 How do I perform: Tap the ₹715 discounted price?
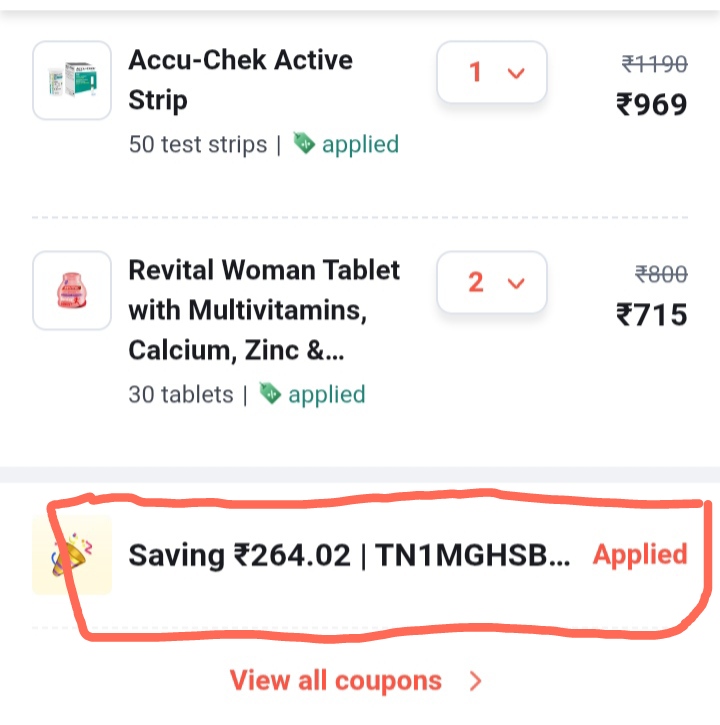point(651,315)
